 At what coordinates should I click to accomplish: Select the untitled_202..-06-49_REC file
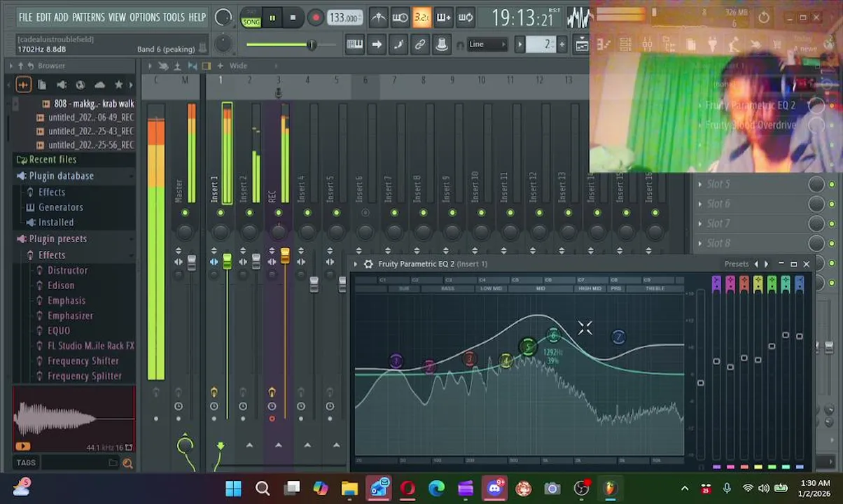pos(90,118)
